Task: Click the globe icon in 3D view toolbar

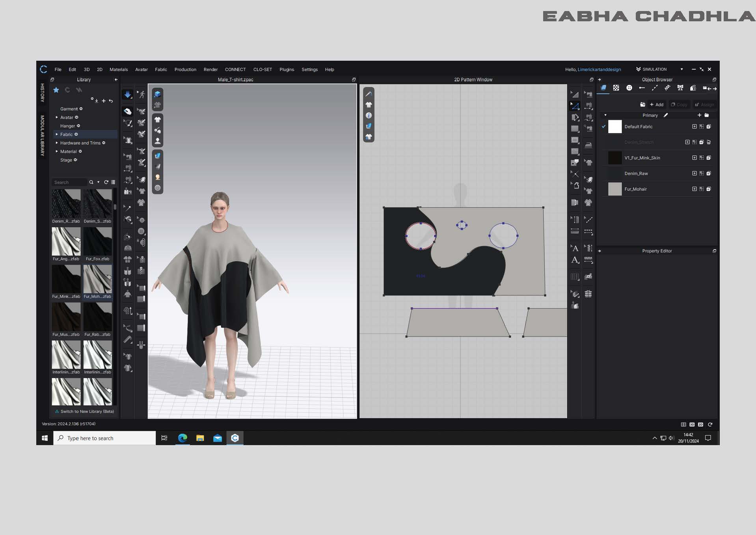Action: tap(158, 188)
